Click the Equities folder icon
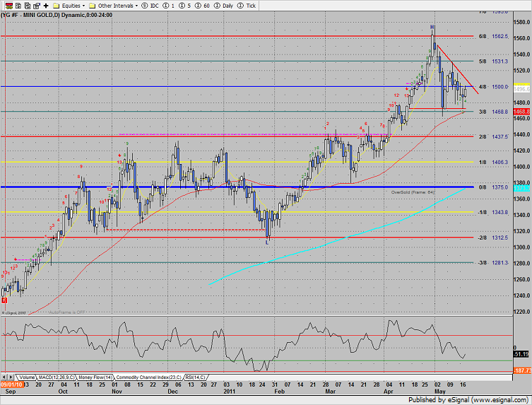 coord(57,6)
